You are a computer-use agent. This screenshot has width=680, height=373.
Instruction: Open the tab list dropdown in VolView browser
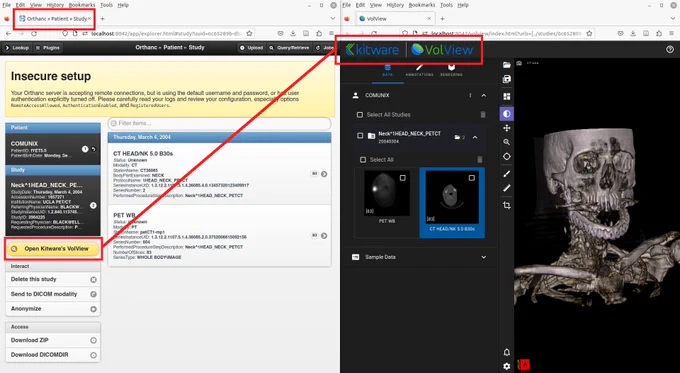click(673, 19)
